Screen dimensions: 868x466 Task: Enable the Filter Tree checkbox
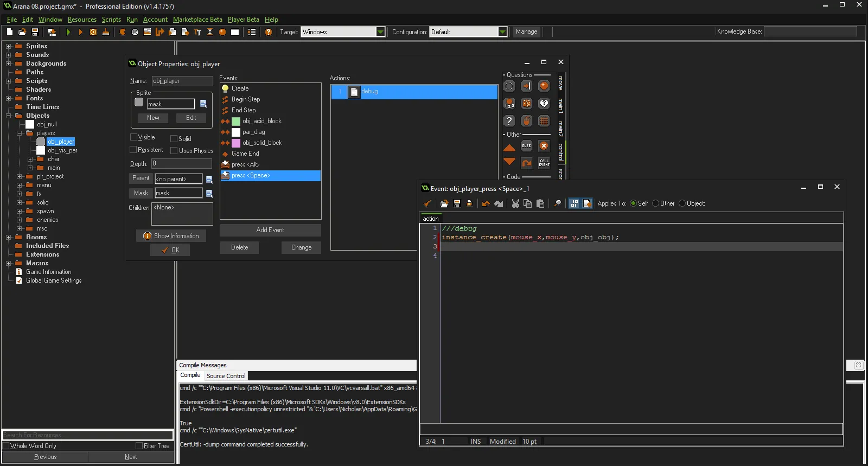(139, 446)
